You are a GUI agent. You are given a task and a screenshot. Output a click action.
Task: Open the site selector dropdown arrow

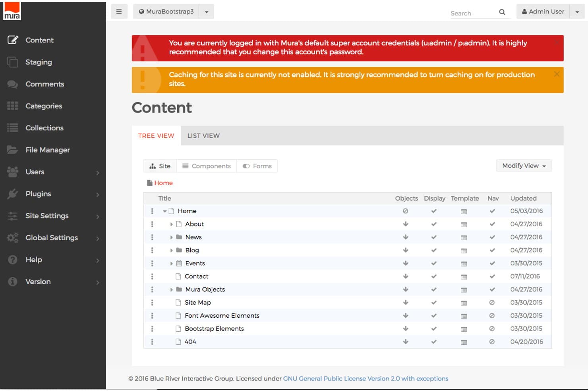point(206,12)
